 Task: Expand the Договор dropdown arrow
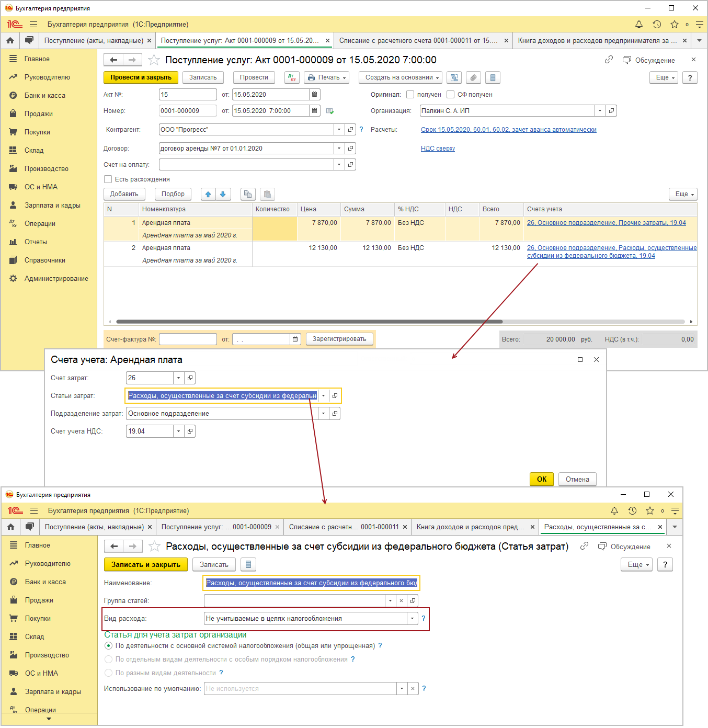(x=339, y=149)
